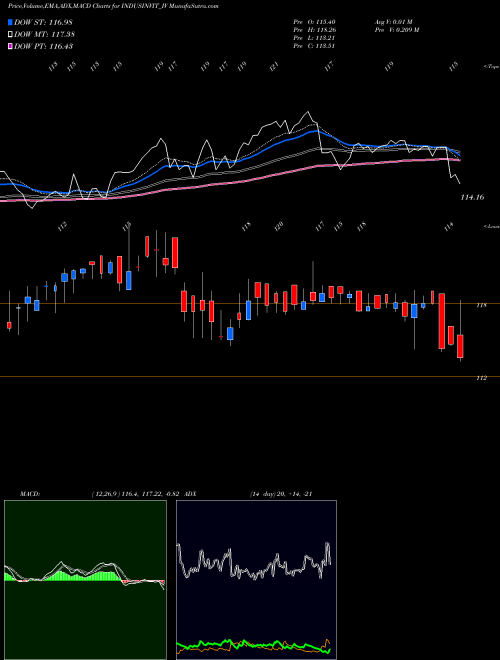
Task: Click the 'ADX' panel label
Action: (x=191, y=494)
